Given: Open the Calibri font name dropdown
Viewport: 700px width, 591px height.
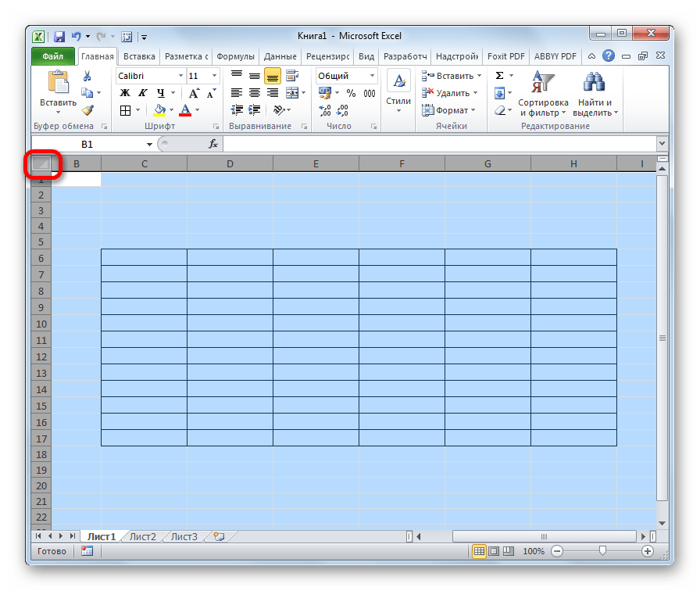Looking at the screenshot, I should (179, 76).
